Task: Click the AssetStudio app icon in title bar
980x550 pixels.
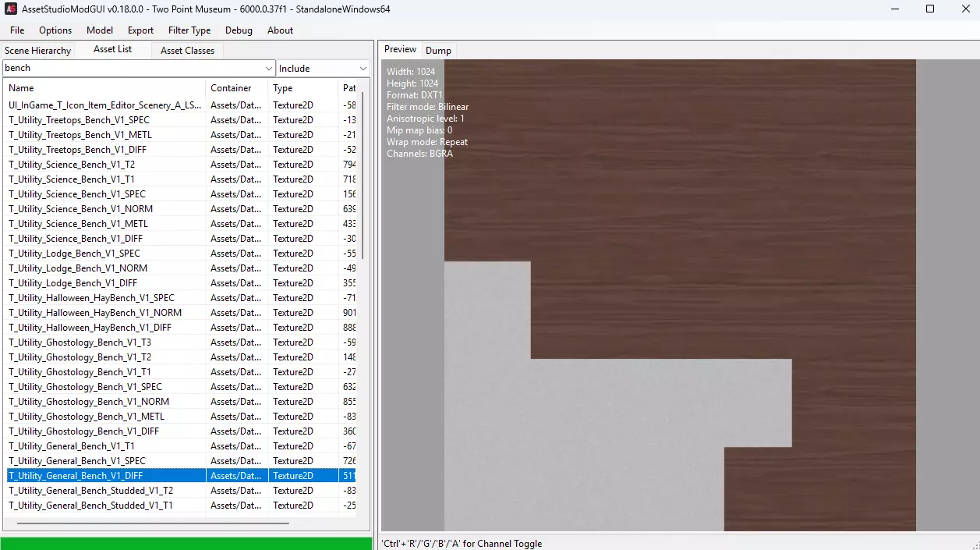Action: [x=11, y=9]
